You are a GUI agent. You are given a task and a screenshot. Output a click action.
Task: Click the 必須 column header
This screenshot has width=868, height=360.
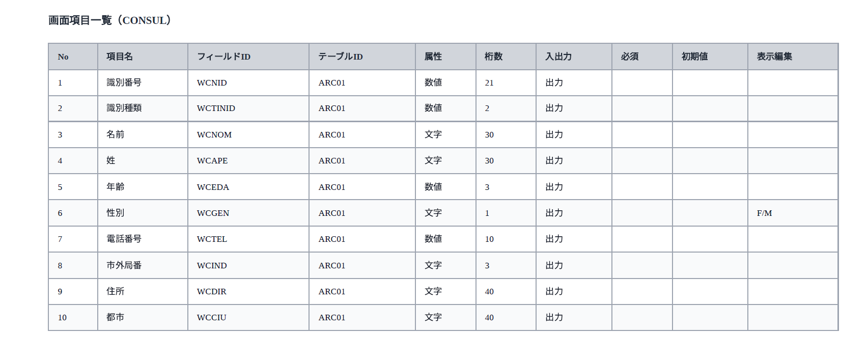(642, 57)
